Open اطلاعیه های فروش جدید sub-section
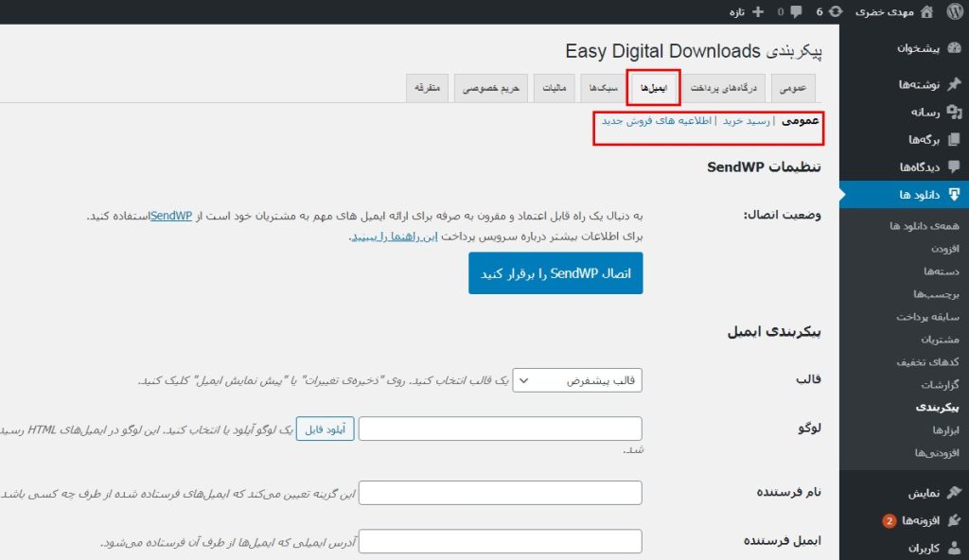 point(657,120)
